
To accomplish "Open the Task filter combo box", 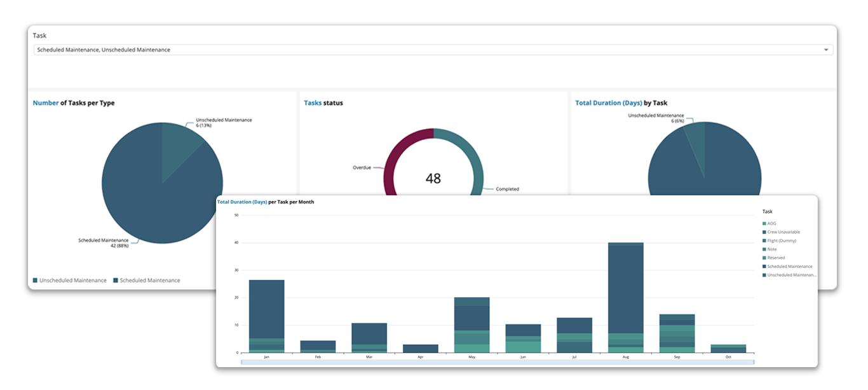I will tap(433, 50).
